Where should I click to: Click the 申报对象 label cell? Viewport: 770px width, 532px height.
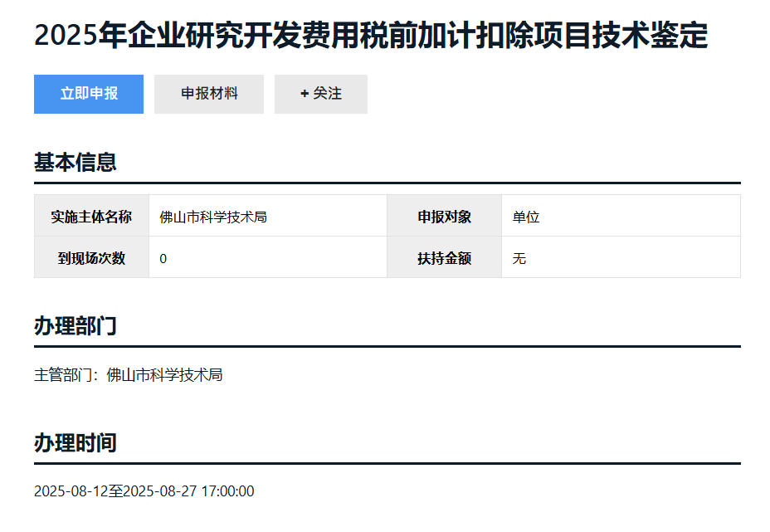tap(444, 217)
